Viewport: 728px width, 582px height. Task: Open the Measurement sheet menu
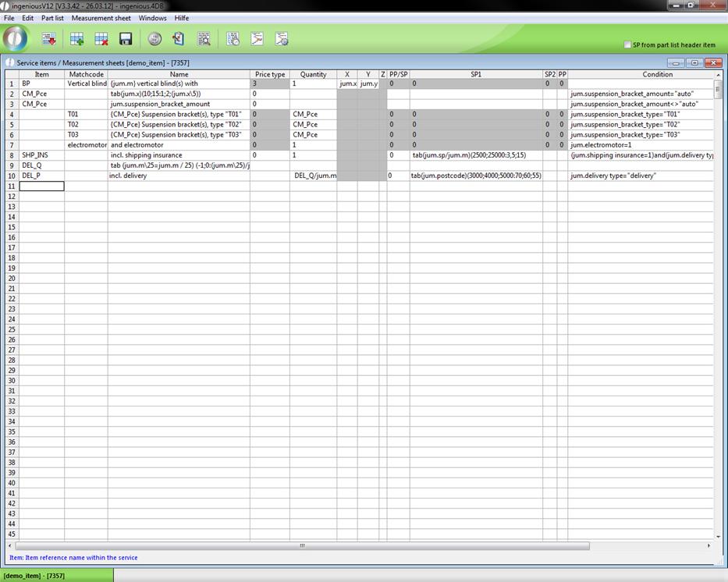point(101,18)
